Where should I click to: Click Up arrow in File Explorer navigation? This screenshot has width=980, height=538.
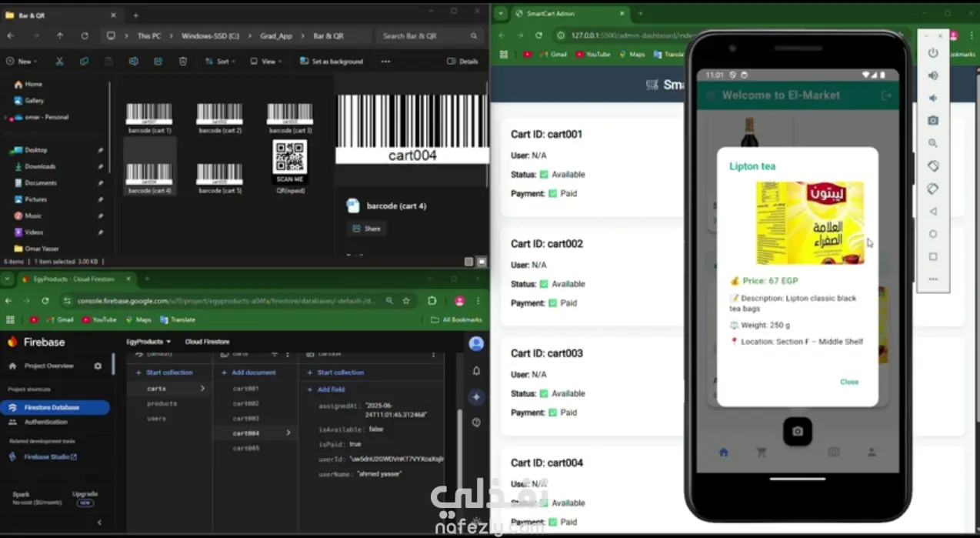[59, 36]
